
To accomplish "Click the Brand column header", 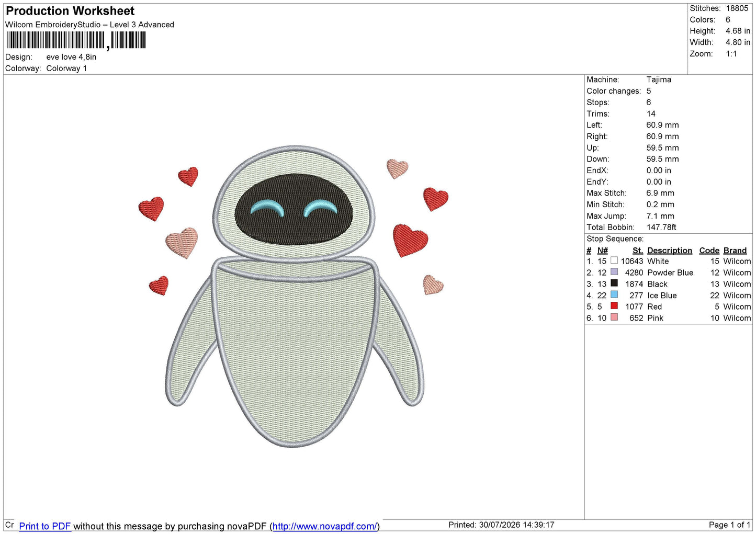I will pyautogui.click(x=735, y=251).
